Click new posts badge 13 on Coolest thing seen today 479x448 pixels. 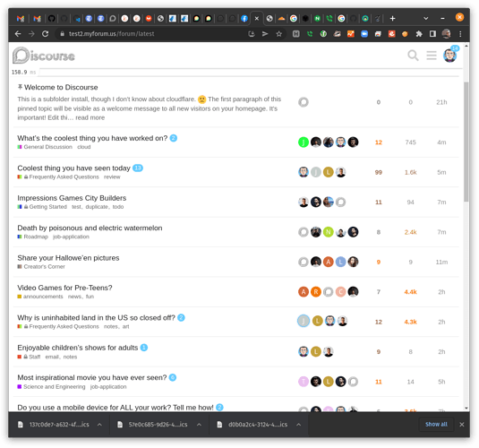click(x=138, y=168)
